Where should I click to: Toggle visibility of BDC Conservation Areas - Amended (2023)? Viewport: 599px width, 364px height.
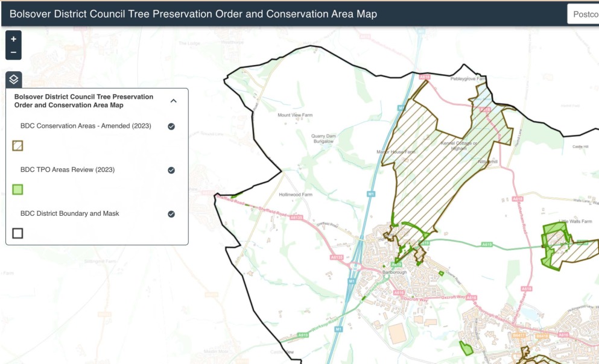point(171,127)
